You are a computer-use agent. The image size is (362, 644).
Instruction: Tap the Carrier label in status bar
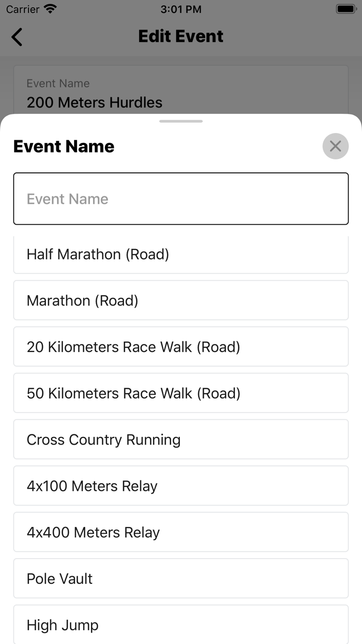point(23,9)
